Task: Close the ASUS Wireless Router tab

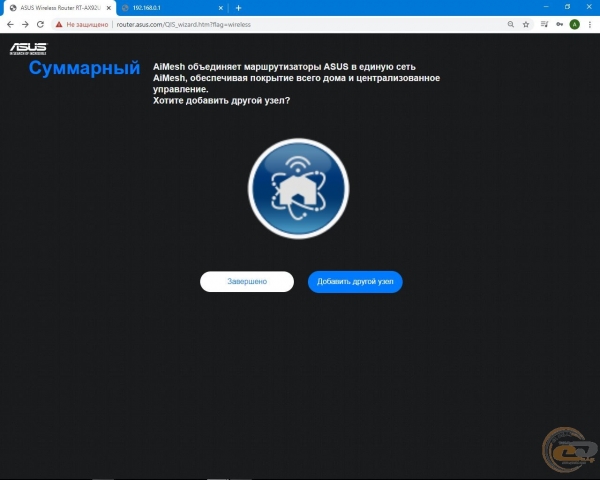Action: [x=109, y=8]
